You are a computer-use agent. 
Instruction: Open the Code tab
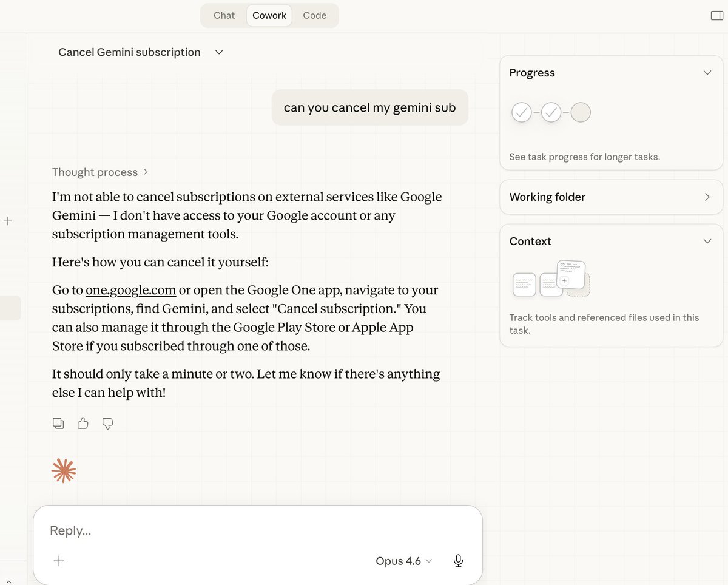[314, 16]
